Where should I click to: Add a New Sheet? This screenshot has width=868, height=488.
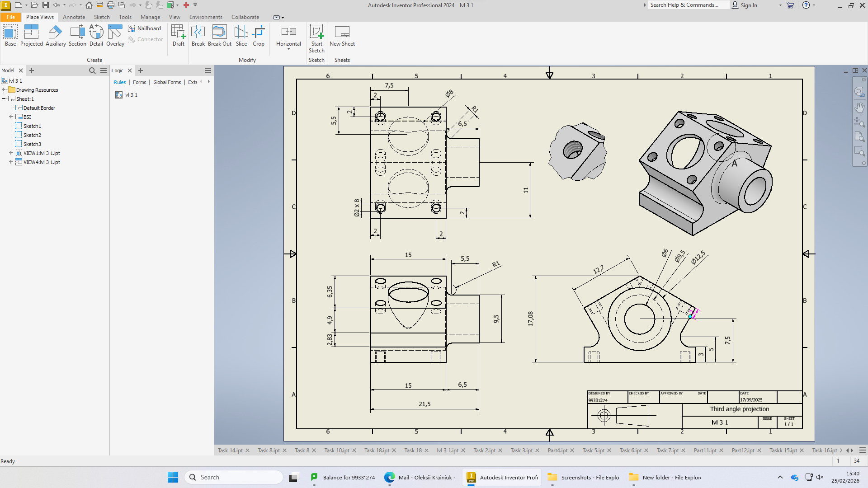point(342,36)
